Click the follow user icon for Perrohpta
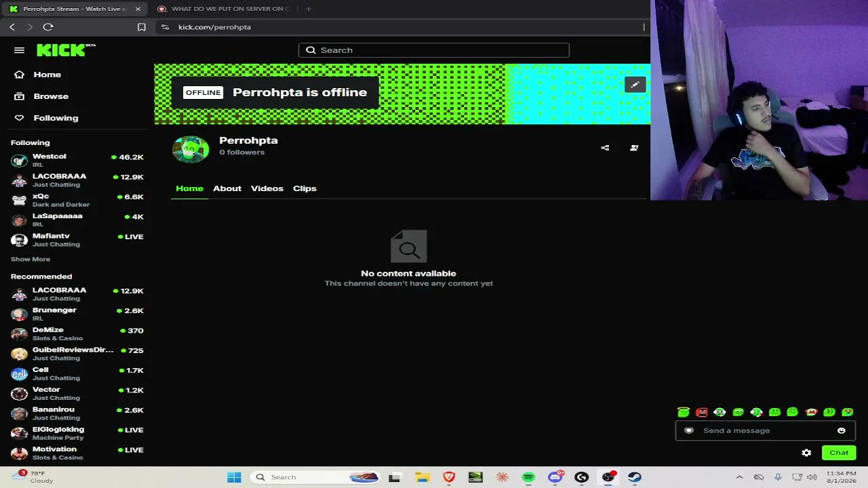This screenshot has height=488, width=868. 634,148
